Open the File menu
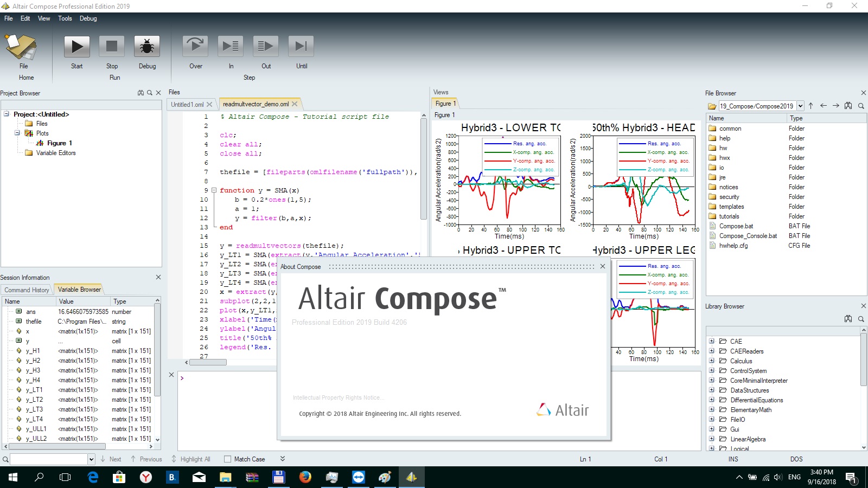Viewport: 868px width, 488px height. coord(9,18)
